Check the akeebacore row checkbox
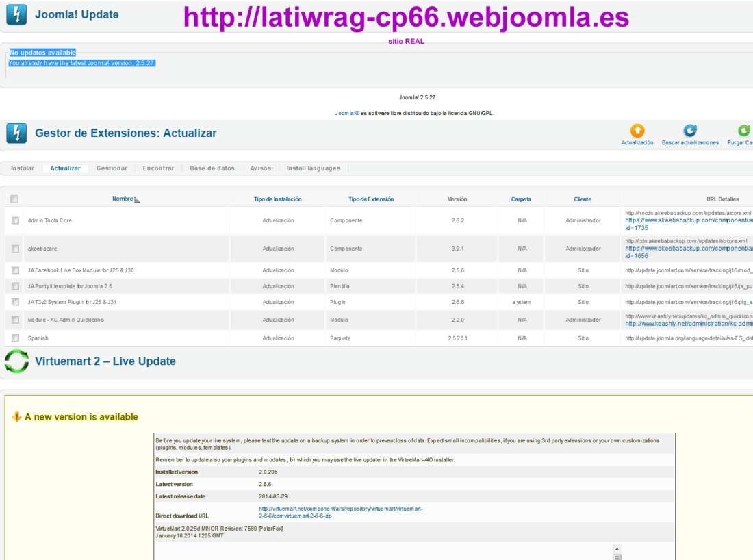The width and height of the screenshot is (753, 560). (15, 249)
